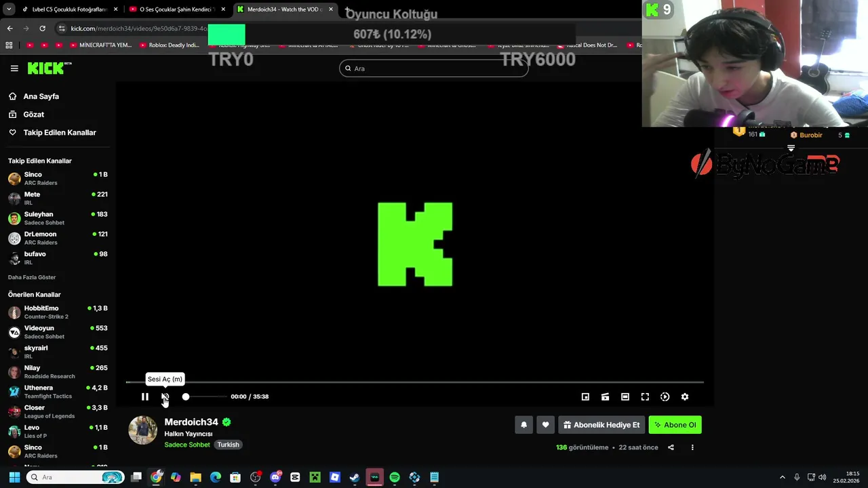Open Sadece Sohbet category link
This screenshot has height=488, width=868.
pyautogui.click(x=187, y=445)
